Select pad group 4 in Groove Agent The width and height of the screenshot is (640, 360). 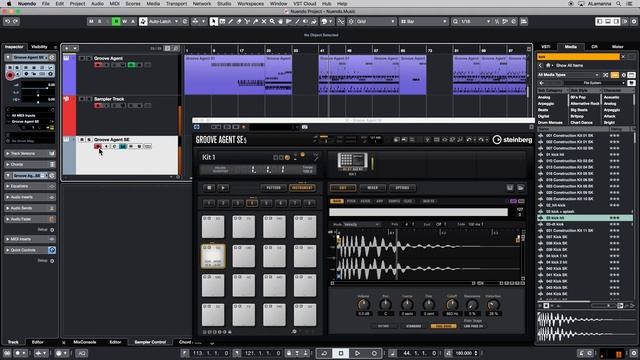[252, 203]
